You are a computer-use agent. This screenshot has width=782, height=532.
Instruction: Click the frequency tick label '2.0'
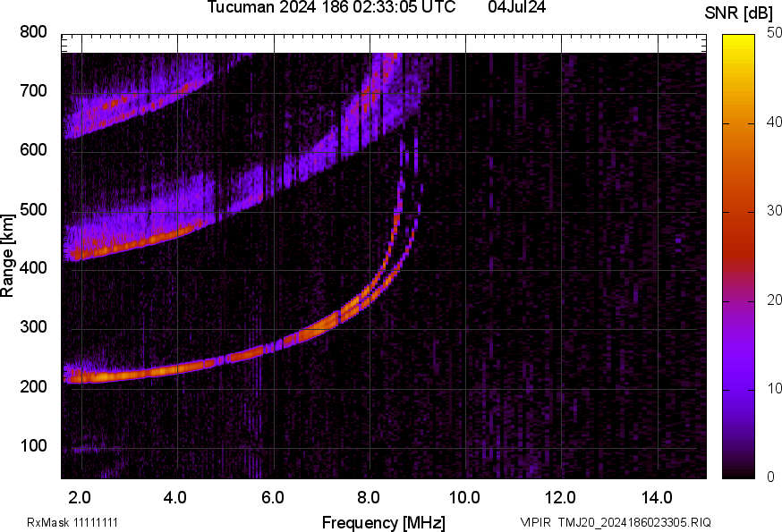tap(80, 497)
